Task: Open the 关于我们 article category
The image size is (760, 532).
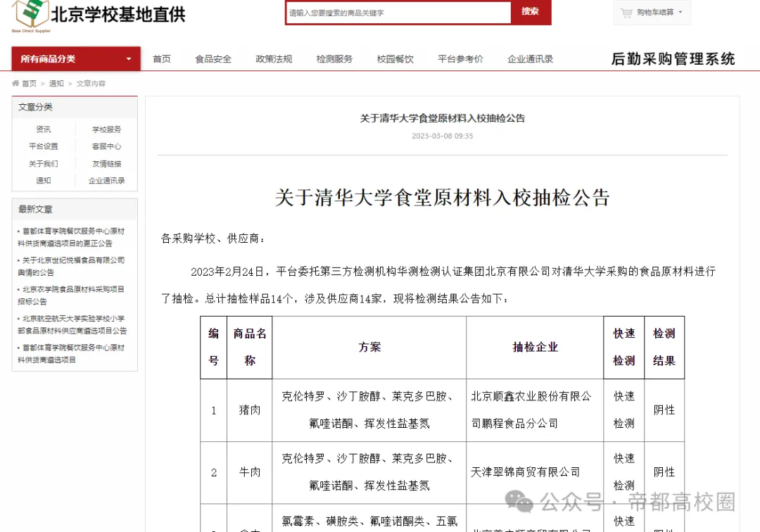Action: tap(43, 164)
